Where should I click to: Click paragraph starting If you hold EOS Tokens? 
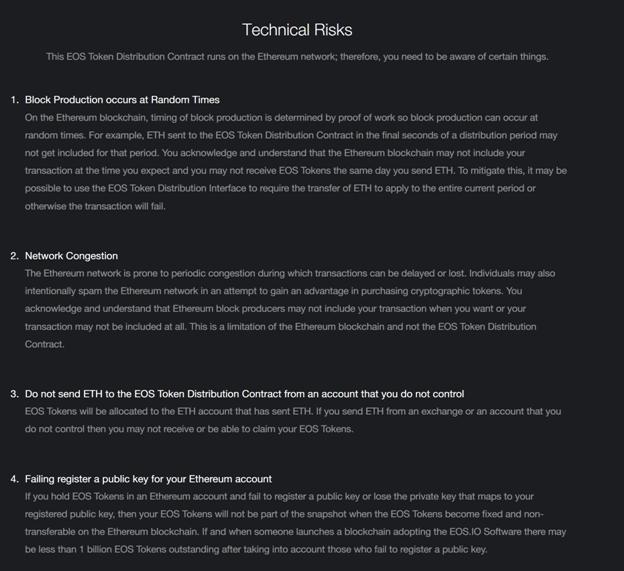[295, 523]
